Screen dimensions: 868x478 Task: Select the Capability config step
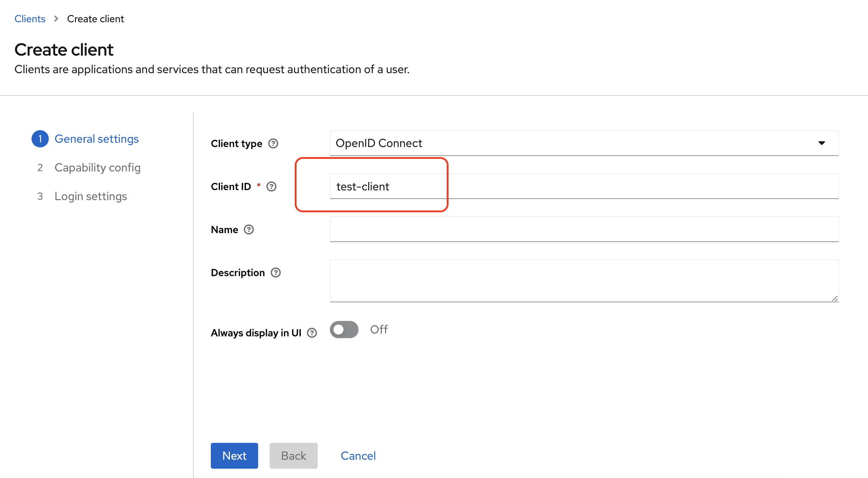pyautogui.click(x=97, y=167)
